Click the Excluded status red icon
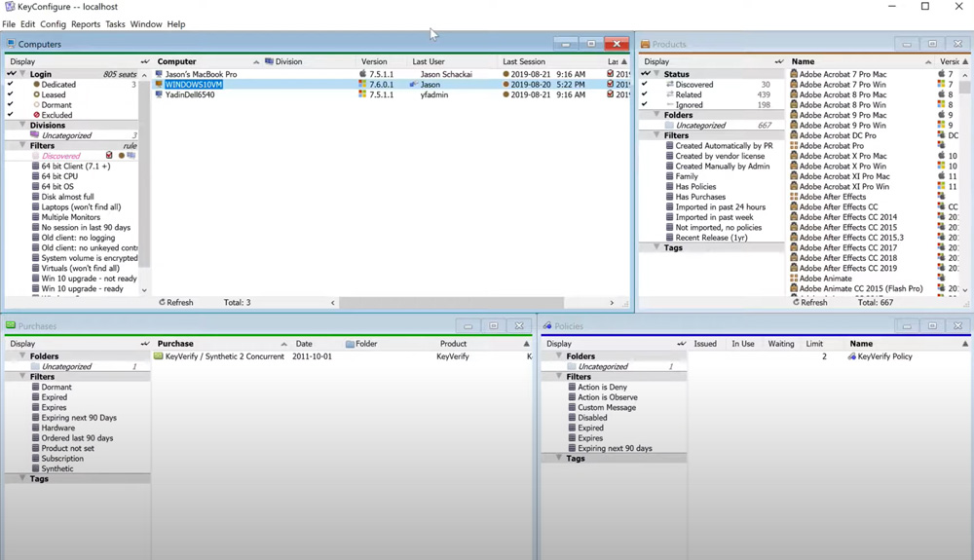 coord(37,115)
